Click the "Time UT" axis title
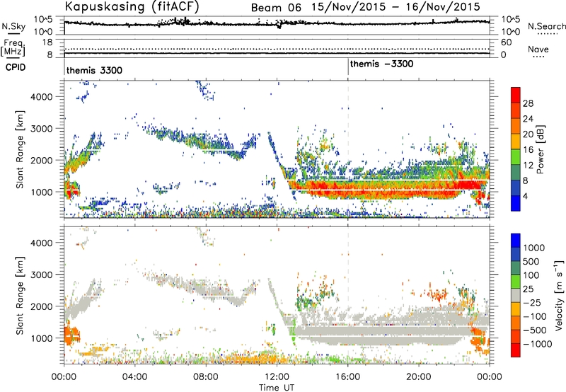Image resolution: width=566 pixels, height=392 pixels. (277, 388)
